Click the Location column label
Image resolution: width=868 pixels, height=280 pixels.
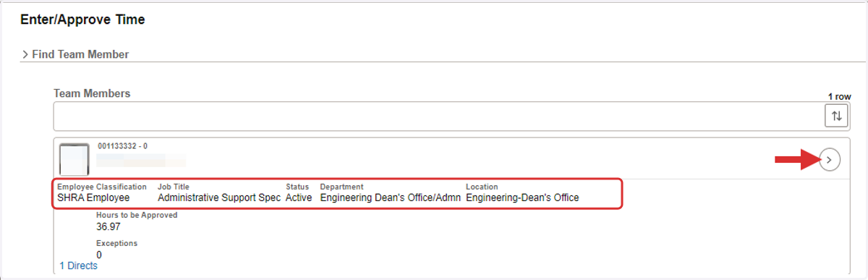point(482,187)
